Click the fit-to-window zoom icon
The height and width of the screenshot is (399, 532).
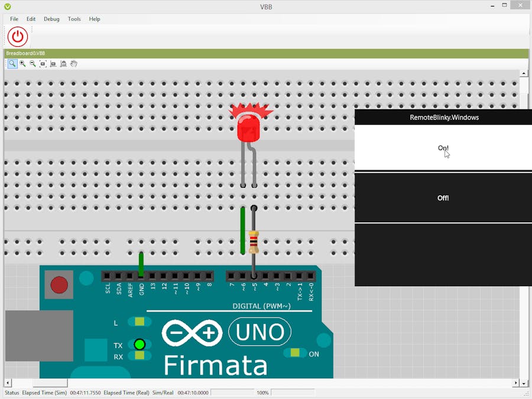coord(43,64)
